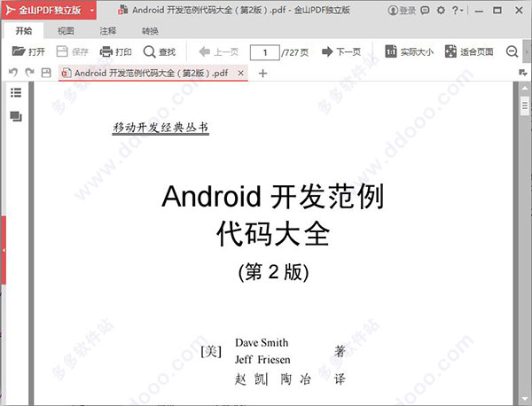Open the page thumbnails sidebar icon
The height and width of the screenshot is (406, 532).
coord(16,116)
